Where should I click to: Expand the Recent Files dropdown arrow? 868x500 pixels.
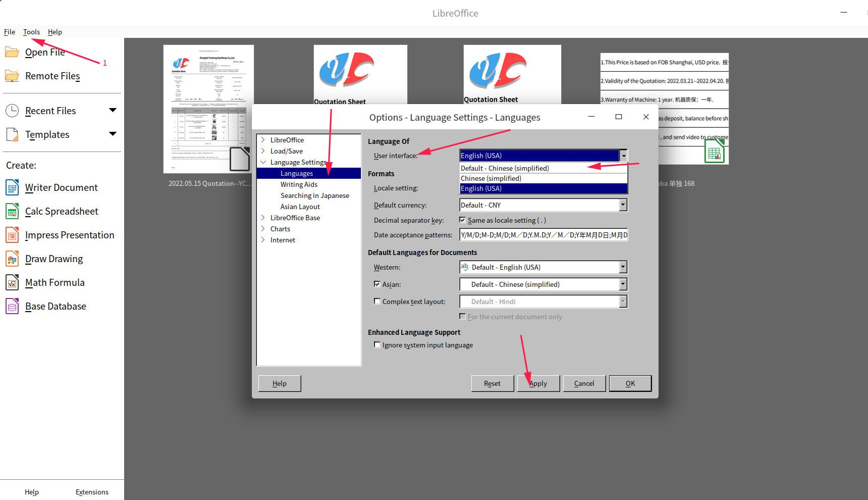pyautogui.click(x=113, y=110)
